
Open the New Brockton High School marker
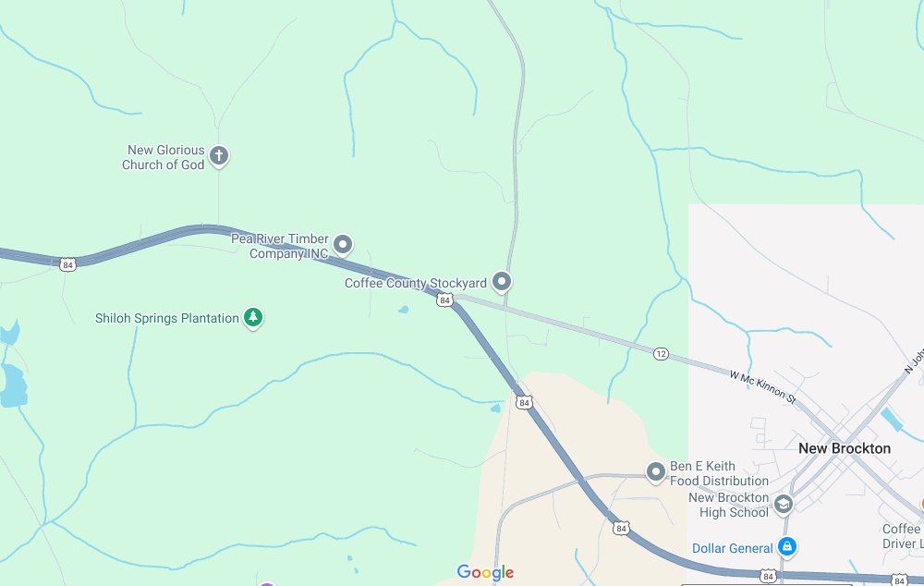pos(784,505)
